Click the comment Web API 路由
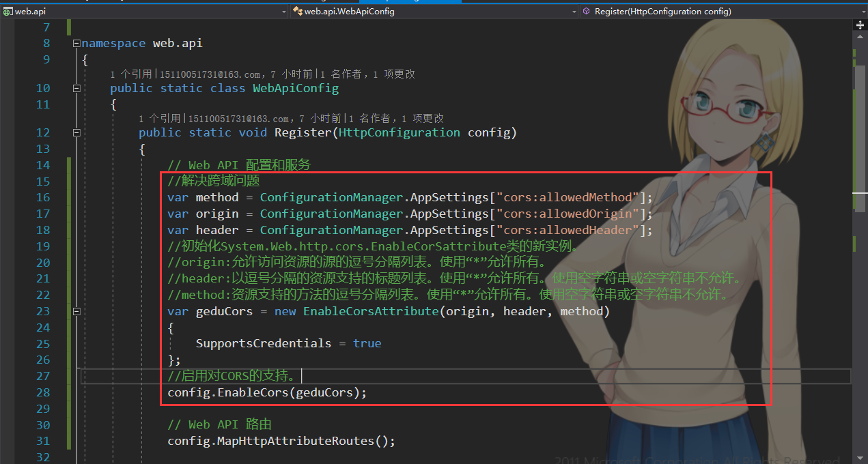 220,424
